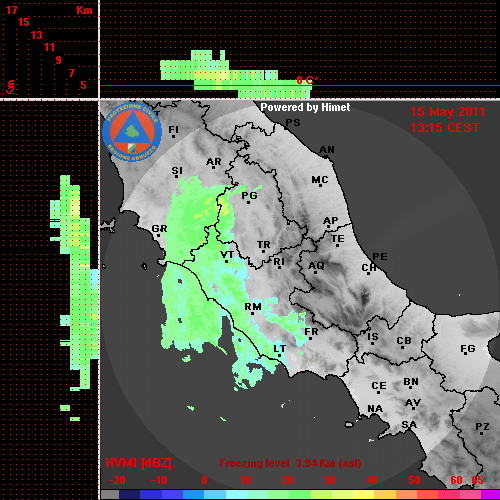Click the LT city label
Viewport: 500px width, 500px height.
pyautogui.click(x=280, y=349)
